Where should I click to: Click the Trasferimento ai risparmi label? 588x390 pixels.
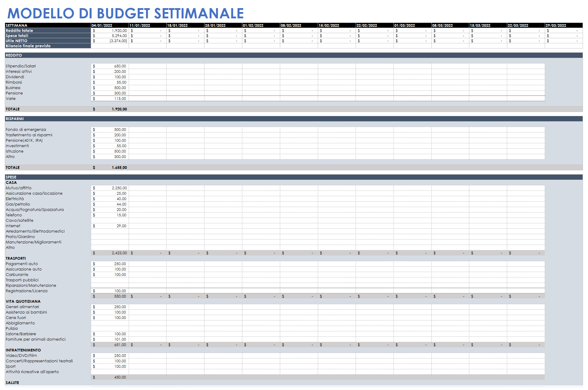[29, 135]
